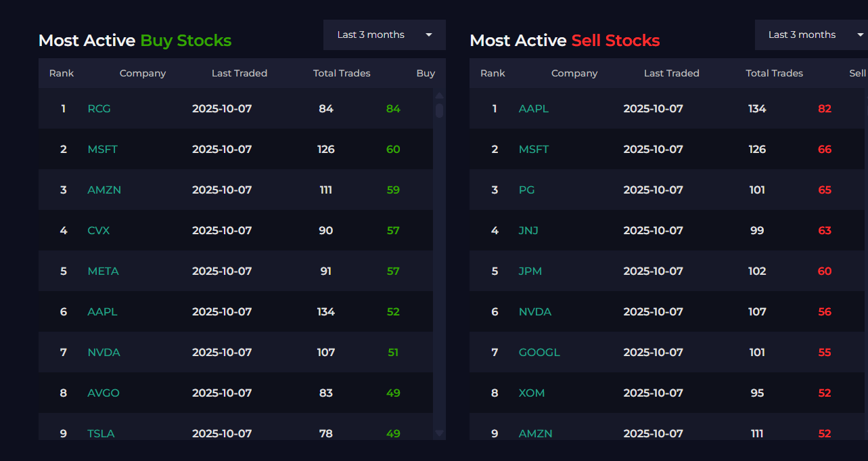Click sell count 55 for GOOGL
The image size is (868, 461).
[x=825, y=352]
